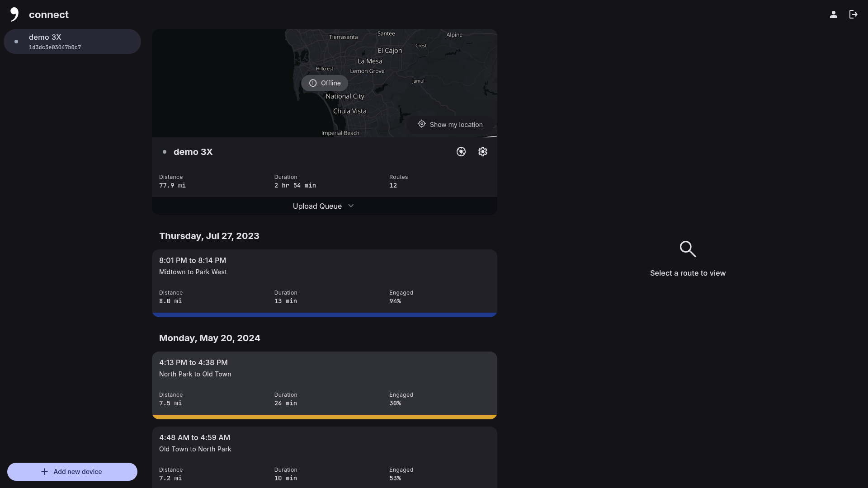This screenshot has width=868, height=488.
Task: Expand the Upload Queue chevron
Action: 351,206
